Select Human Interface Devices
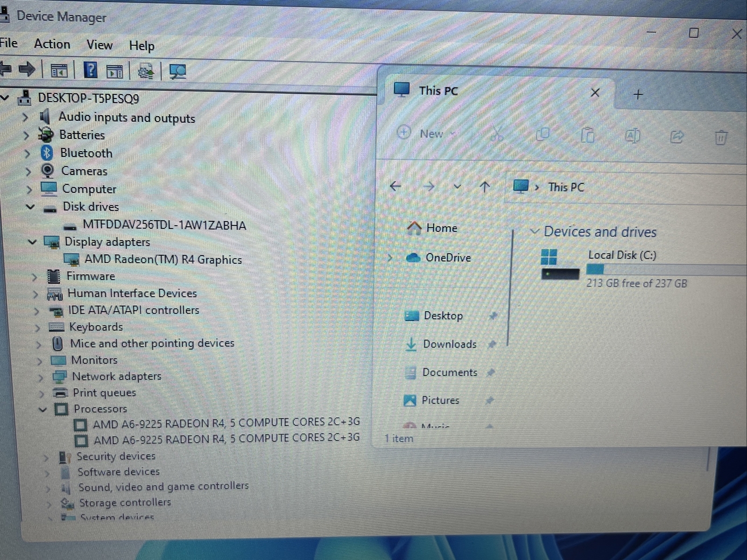The width and height of the screenshot is (747, 560). click(x=132, y=293)
